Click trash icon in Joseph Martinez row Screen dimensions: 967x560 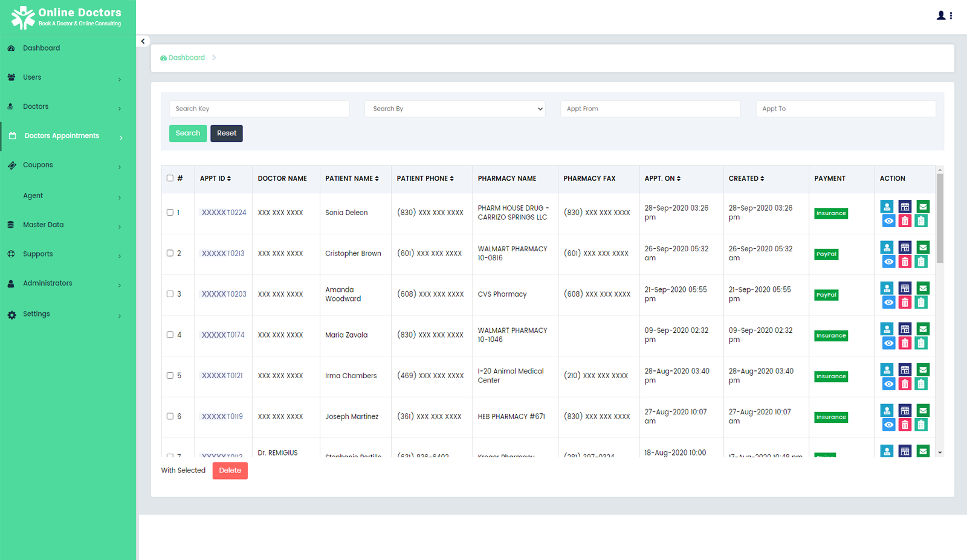coord(905,425)
